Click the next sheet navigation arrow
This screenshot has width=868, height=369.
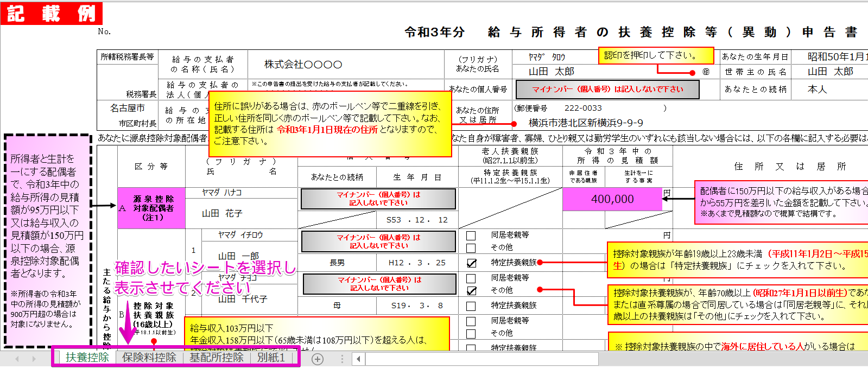point(34,359)
